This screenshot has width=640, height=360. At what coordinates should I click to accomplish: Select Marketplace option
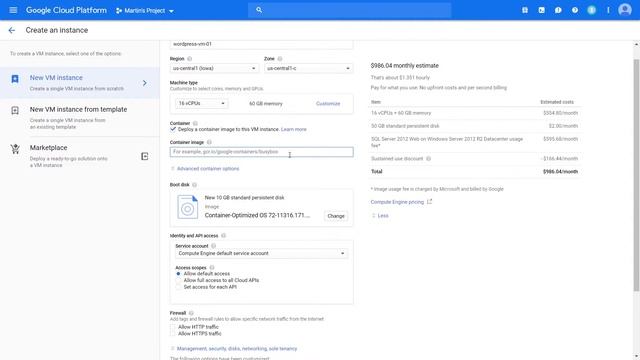point(80,156)
